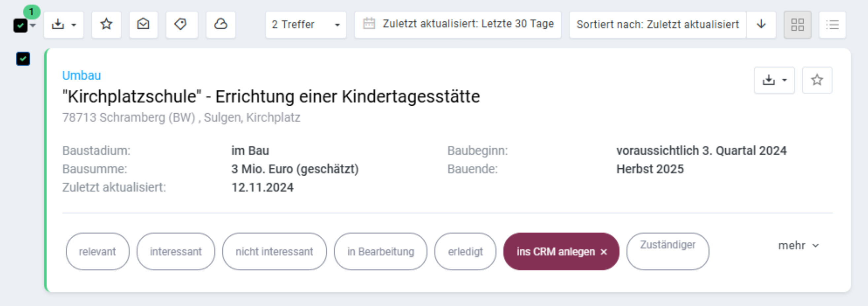Expand the 'mehr' options
The image size is (868, 306).
point(798,246)
